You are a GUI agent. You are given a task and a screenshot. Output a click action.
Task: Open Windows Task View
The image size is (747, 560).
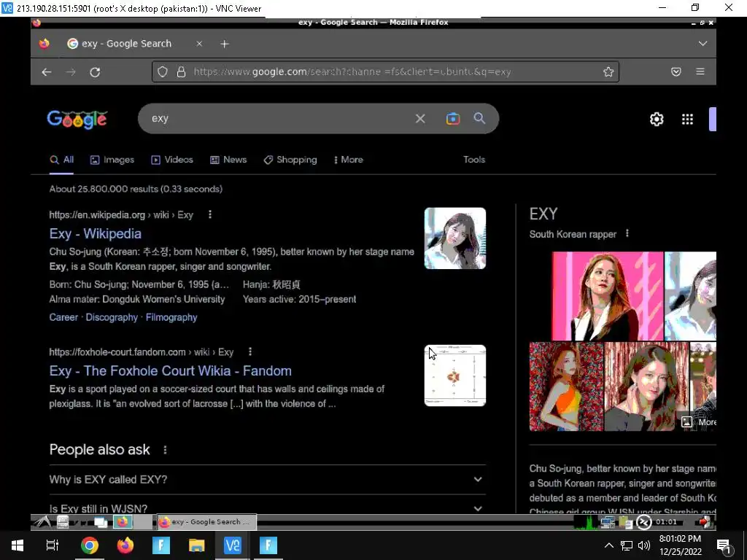52,545
